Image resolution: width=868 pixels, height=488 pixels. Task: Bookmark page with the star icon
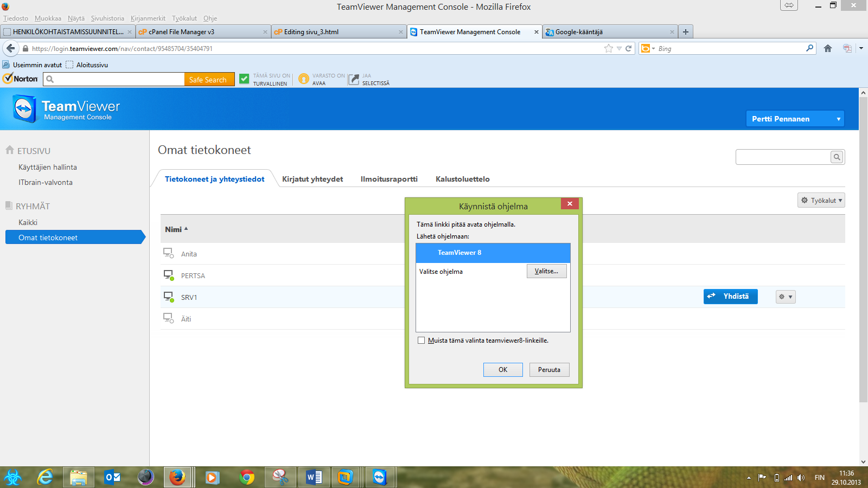click(x=609, y=48)
